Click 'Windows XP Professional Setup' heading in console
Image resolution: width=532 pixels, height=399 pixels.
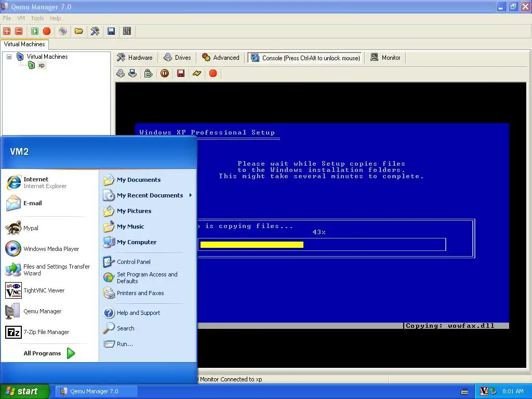pyautogui.click(x=207, y=132)
